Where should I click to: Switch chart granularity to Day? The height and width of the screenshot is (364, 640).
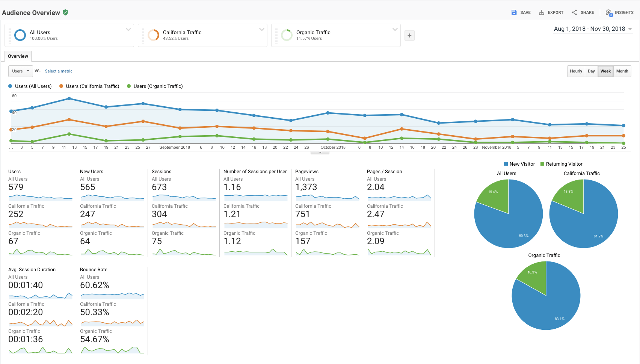[591, 71]
